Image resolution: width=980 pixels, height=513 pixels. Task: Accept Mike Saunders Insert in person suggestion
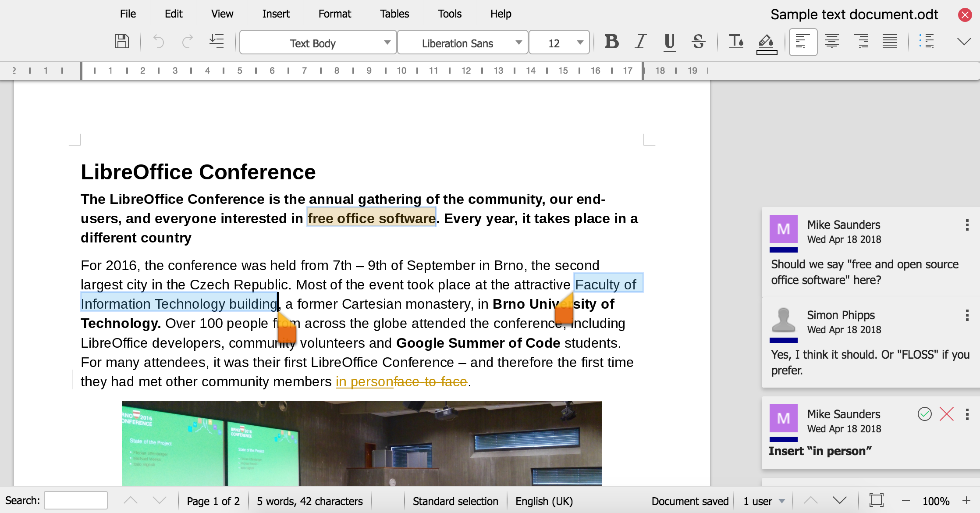pos(925,414)
